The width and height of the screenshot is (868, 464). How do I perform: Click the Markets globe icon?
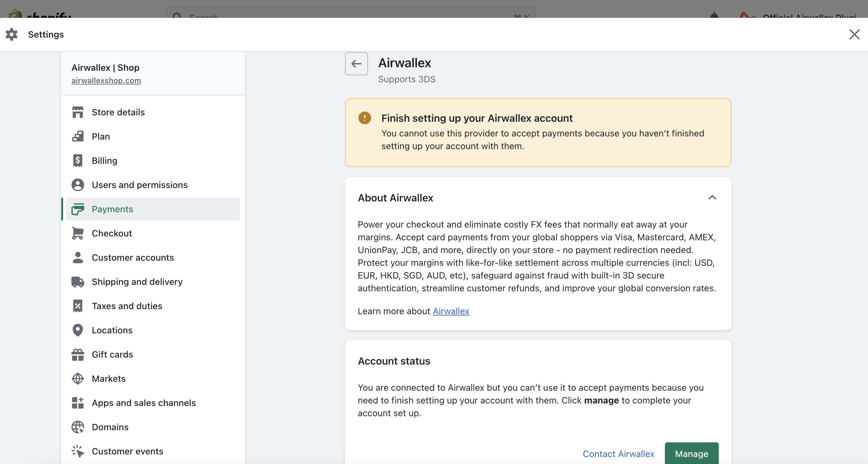point(77,379)
